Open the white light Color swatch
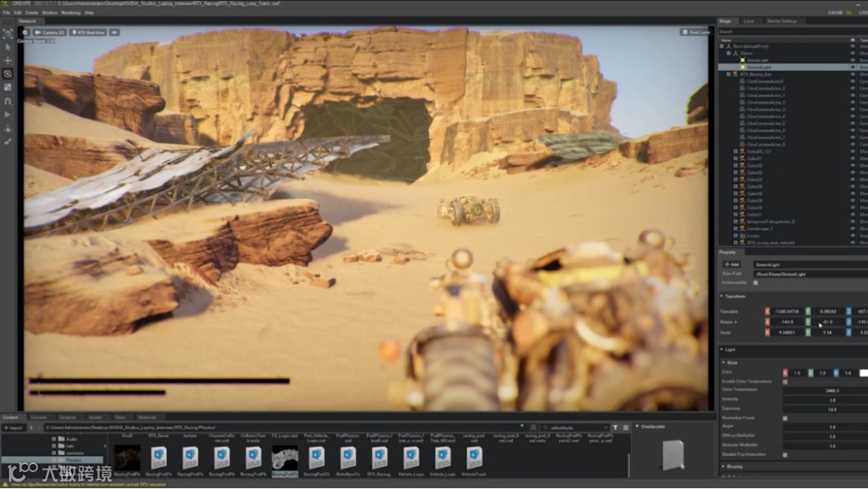Image resolution: width=868 pixels, height=489 pixels. point(863,372)
